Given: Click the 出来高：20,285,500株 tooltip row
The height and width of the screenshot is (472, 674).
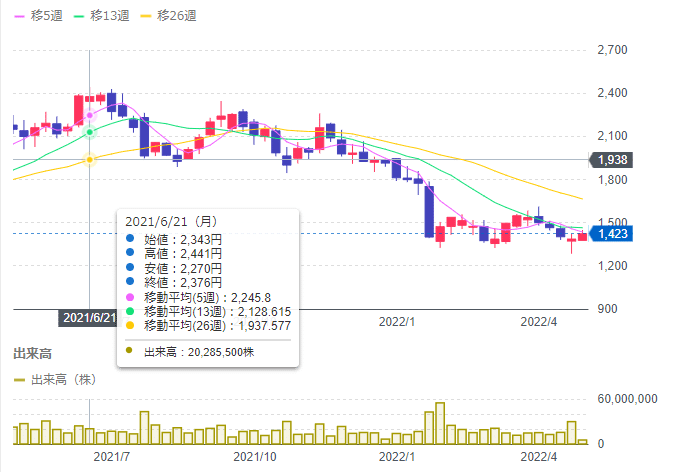Looking at the screenshot, I should click(x=190, y=352).
